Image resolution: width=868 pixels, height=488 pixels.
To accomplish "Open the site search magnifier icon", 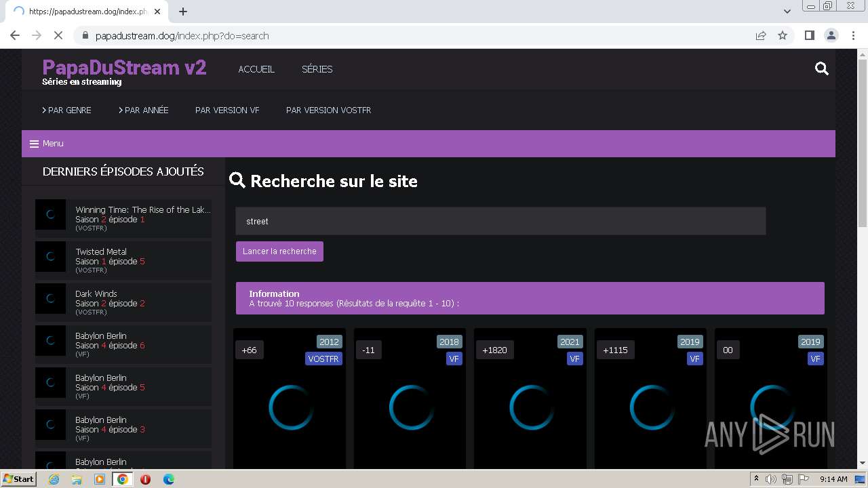I will click(x=822, y=68).
